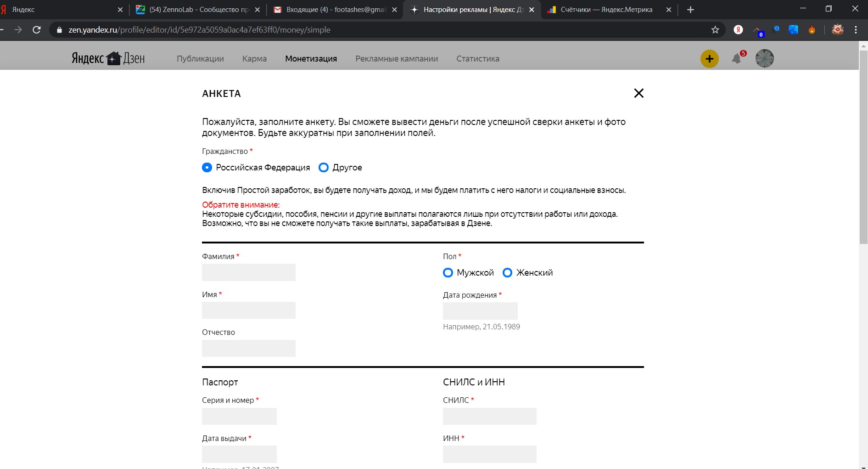Screen dimensions: 868x469
Task: Click the Yandex extension icon
Action: point(738,30)
